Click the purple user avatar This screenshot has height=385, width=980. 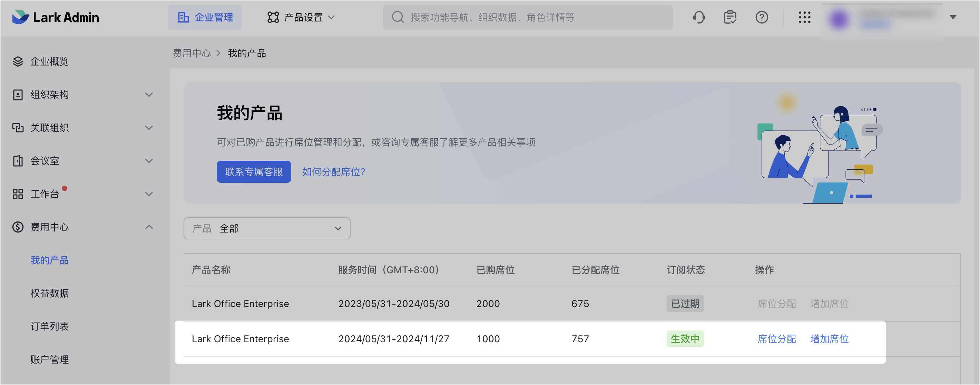(839, 19)
